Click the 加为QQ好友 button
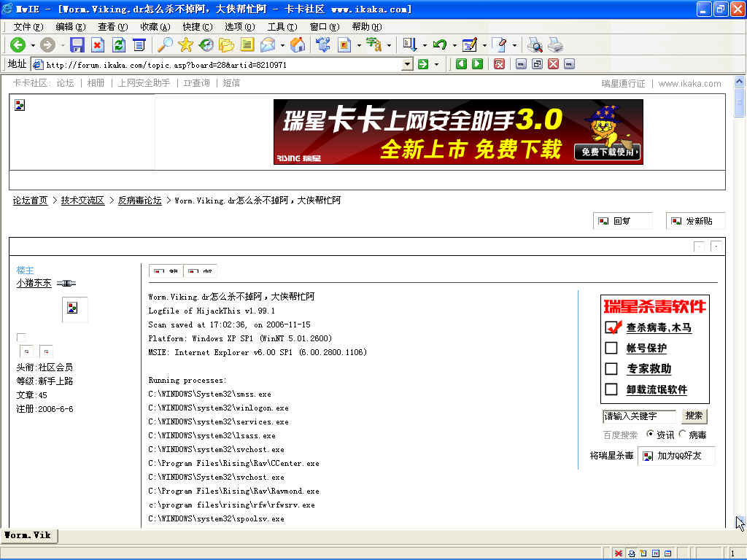The image size is (747, 560). pyautogui.click(x=676, y=456)
